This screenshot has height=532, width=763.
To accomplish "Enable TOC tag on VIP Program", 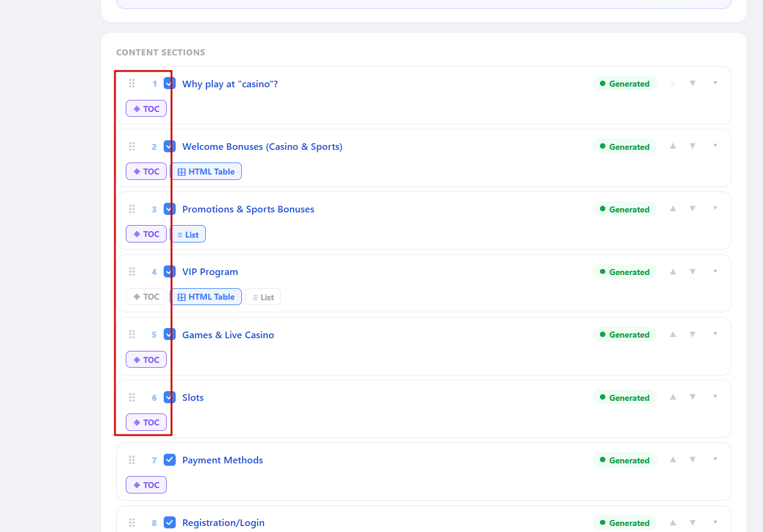I will tap(146, 297).
